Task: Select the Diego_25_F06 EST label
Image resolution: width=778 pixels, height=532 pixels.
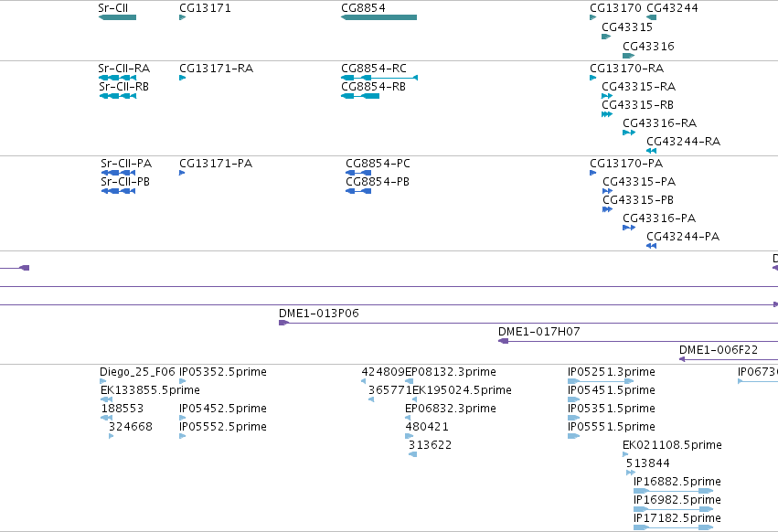Action: point(137,372)
